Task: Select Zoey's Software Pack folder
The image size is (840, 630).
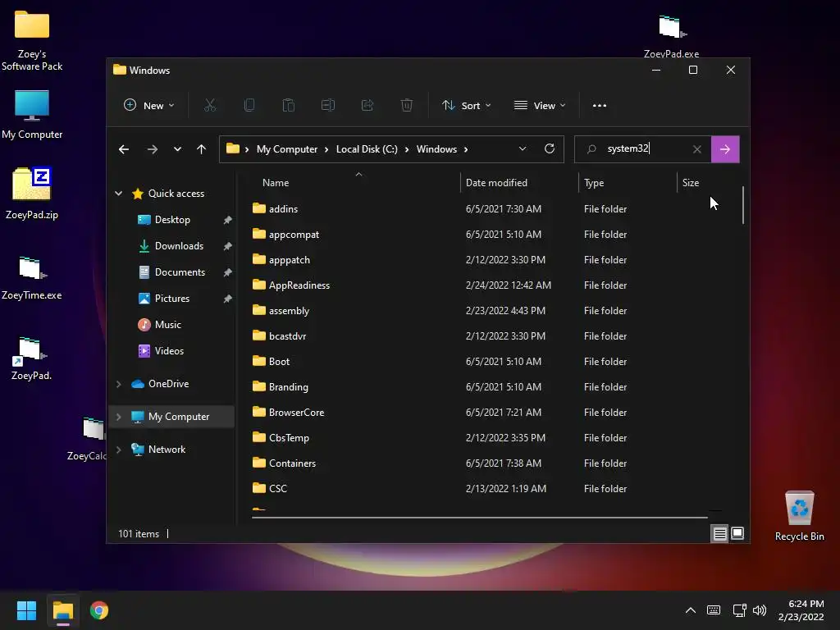Action: (x=32, y=41)
